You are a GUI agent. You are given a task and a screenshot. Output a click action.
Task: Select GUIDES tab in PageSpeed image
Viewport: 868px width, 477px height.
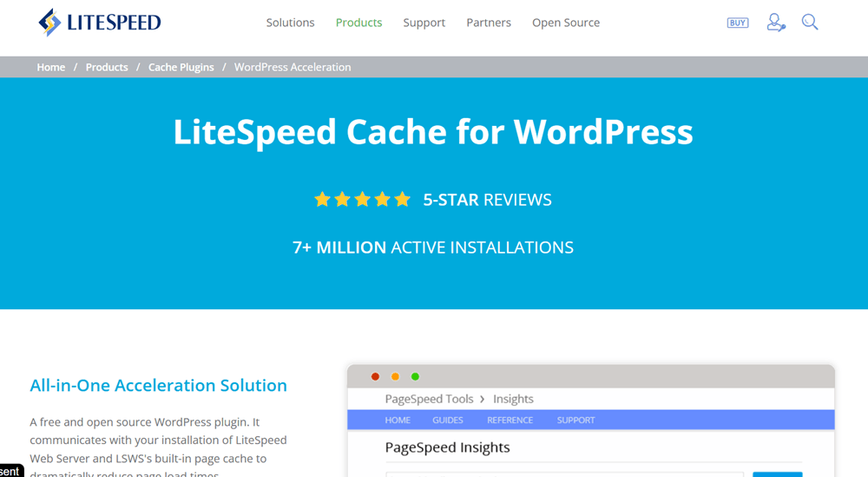[x=447, y=420]
